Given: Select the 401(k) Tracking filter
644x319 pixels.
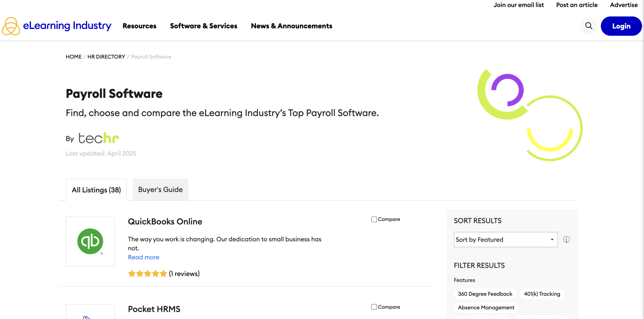Looking at the screenshot, I should 542,294.
